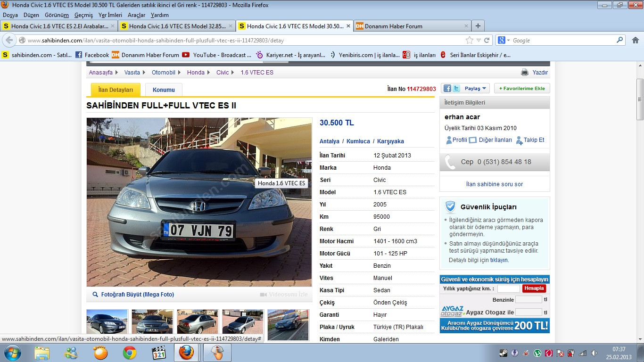Click Fotoğrafı Büyüt (Mega Foto) link
644x362 pixels.
(138, 295)
